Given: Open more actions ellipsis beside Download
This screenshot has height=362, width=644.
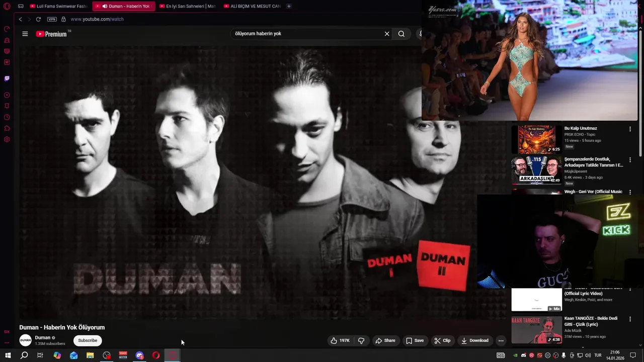Looking at the screenshot, I should [501, 340].
